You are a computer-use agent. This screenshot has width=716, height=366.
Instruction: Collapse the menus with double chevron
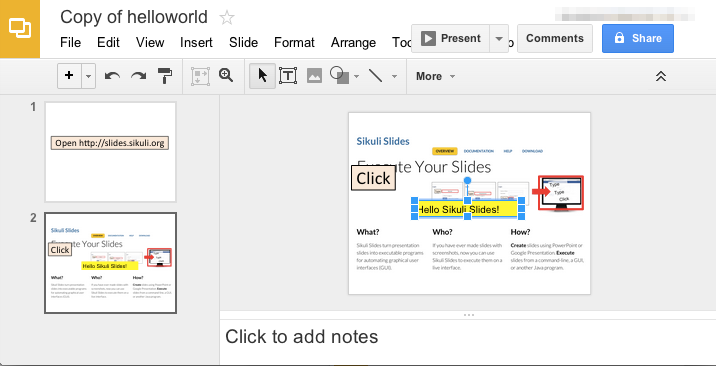coord(661,76)
